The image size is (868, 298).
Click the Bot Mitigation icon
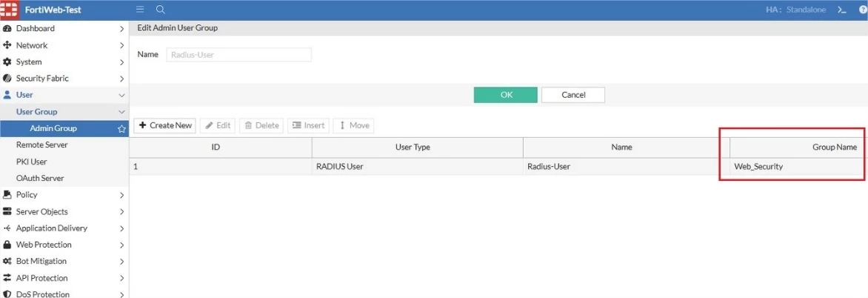[x=7, y=261]
